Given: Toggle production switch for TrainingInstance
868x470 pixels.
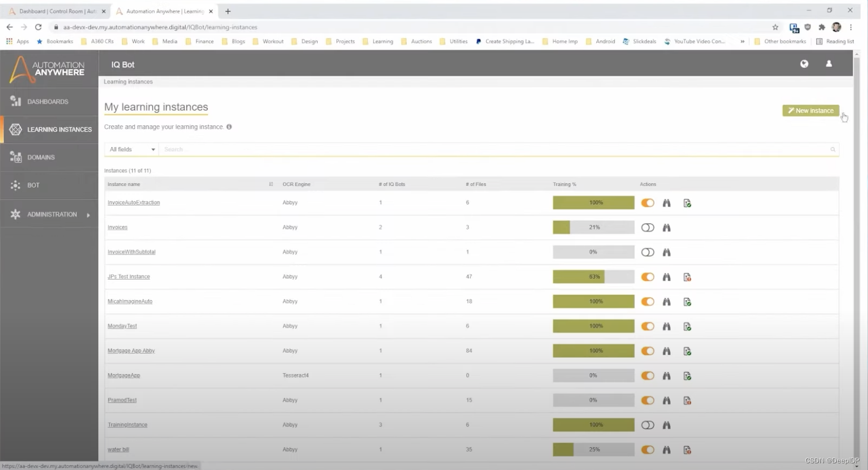Looking at the screenshot, I should click(x=648, y=425).
